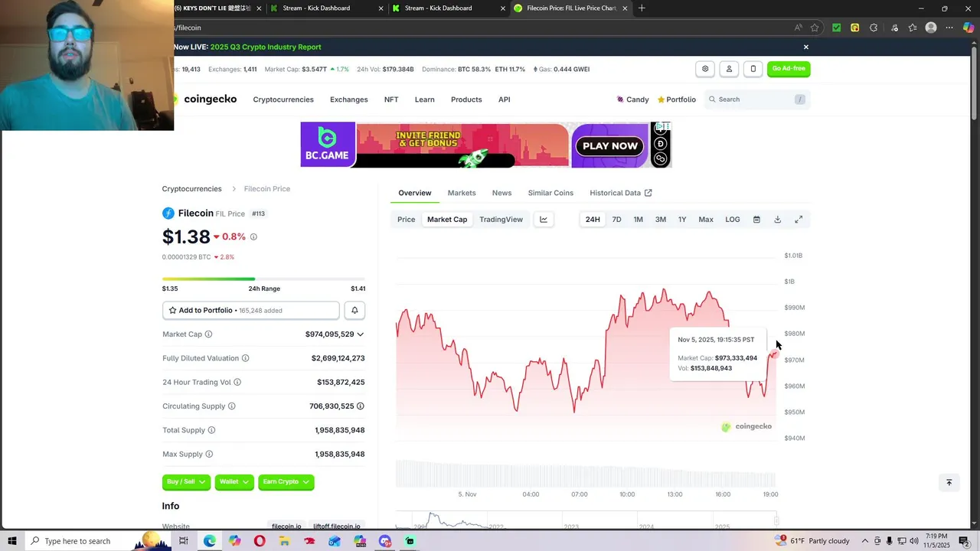
Task: Toggle chart LOG scale
Action: (x=733, y=220)
